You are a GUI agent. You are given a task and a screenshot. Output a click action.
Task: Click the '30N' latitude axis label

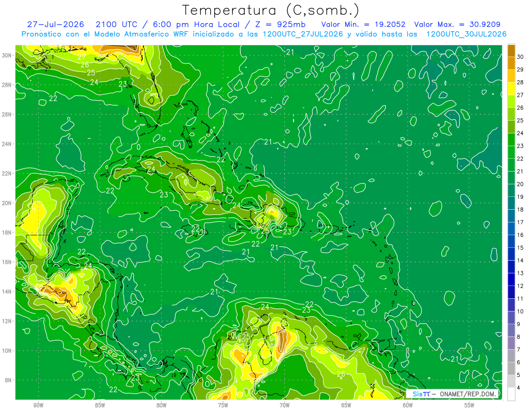tap(8, 55)
